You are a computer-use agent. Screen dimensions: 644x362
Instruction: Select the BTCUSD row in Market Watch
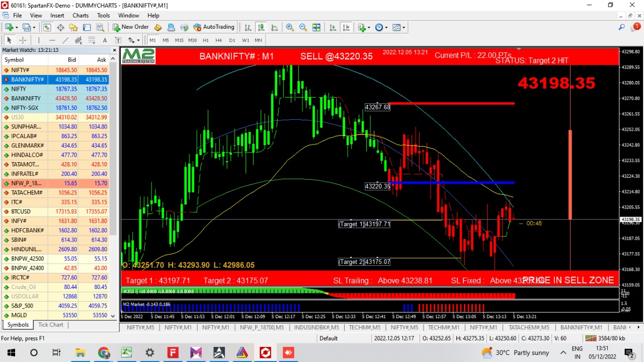(55, 211)
